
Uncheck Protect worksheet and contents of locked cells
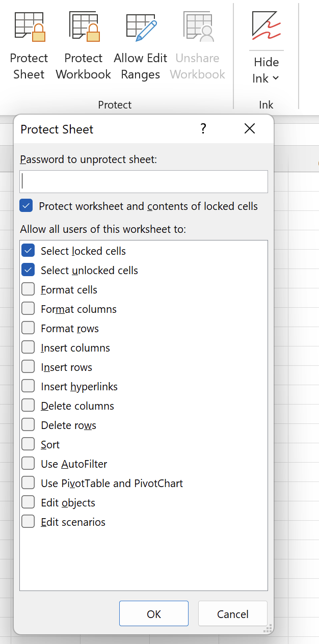(x=26, y=206)
